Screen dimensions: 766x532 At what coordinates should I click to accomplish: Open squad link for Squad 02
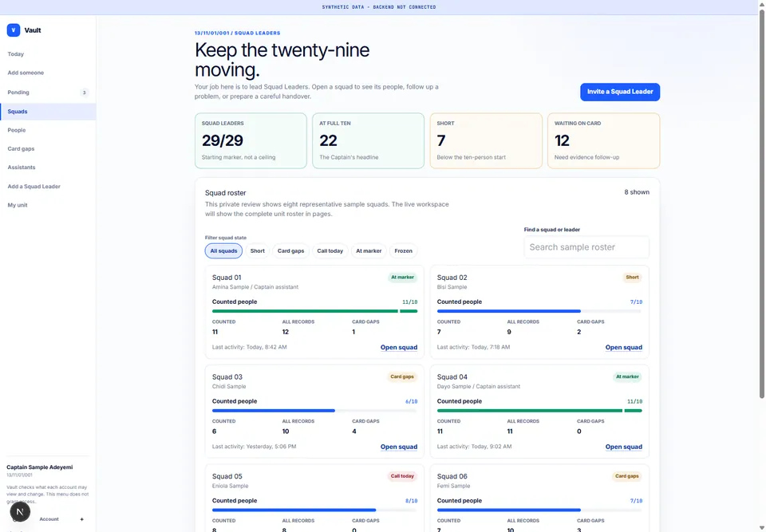pyautogui.click(x=623, y=347)
